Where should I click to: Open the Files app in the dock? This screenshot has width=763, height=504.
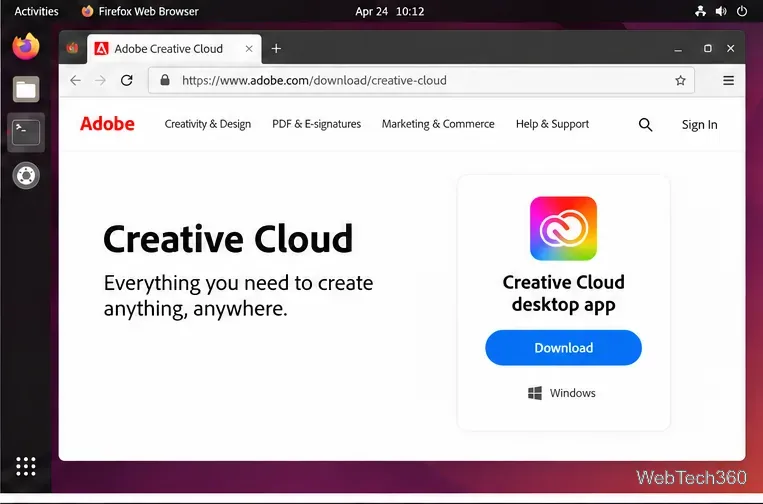coord(26,90)
